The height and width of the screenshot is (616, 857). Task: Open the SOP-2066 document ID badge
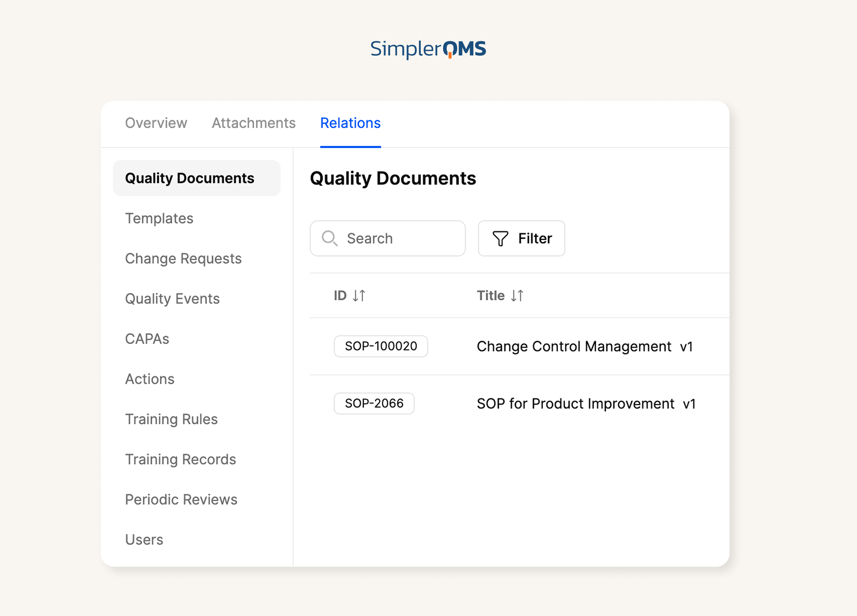point(374,403)
